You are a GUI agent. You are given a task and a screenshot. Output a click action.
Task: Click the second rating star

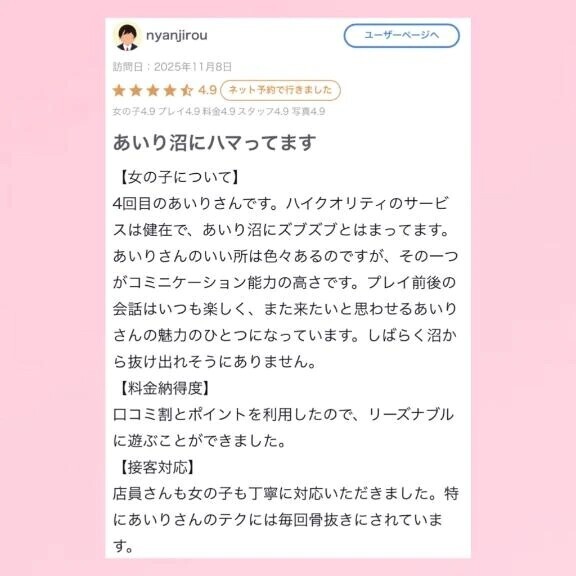[136, 90]
